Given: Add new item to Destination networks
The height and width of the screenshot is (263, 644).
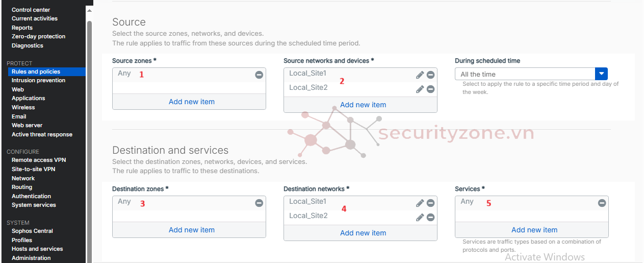Looking at the screenshot, I should 363,233.
